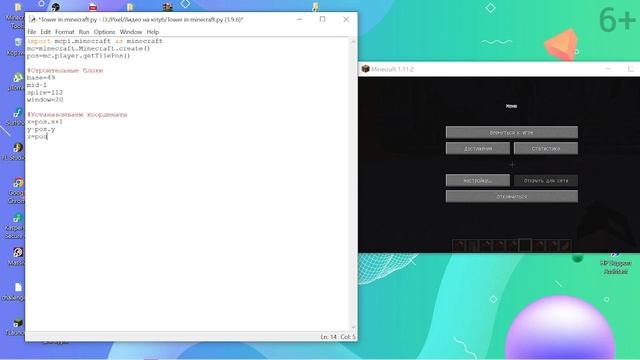Click the Minecraft block icon in title bar

tap(365, 69)
